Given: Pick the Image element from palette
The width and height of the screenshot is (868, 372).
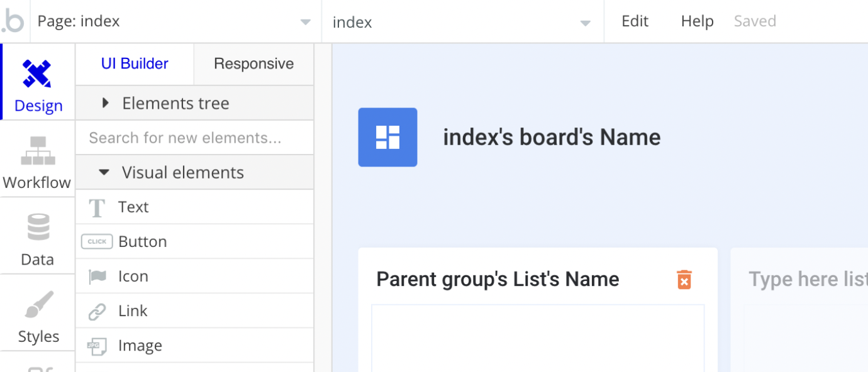Looking at the screenshot, I should pos(140,346).
